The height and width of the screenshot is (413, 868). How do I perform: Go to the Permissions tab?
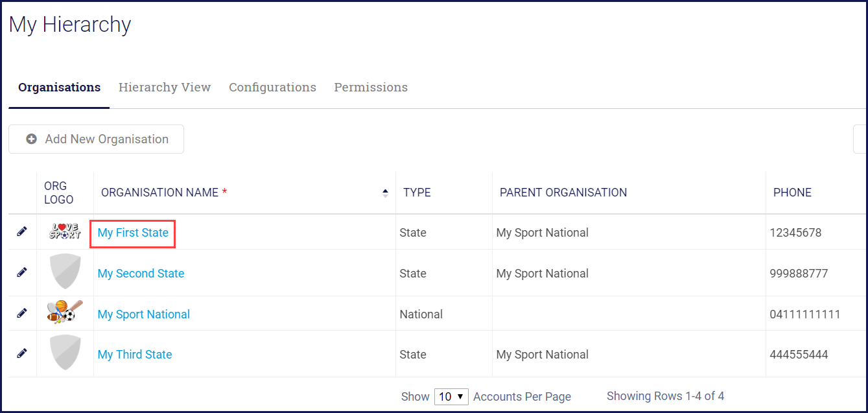[x=371, y=88]
